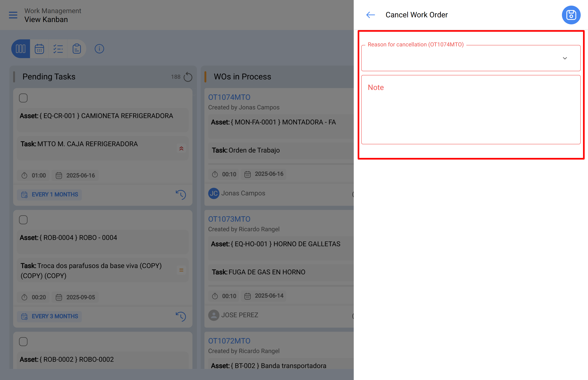Click the chevron arrow in the cancellation reason field
This screenshot has width=588, height=380.
565,59
